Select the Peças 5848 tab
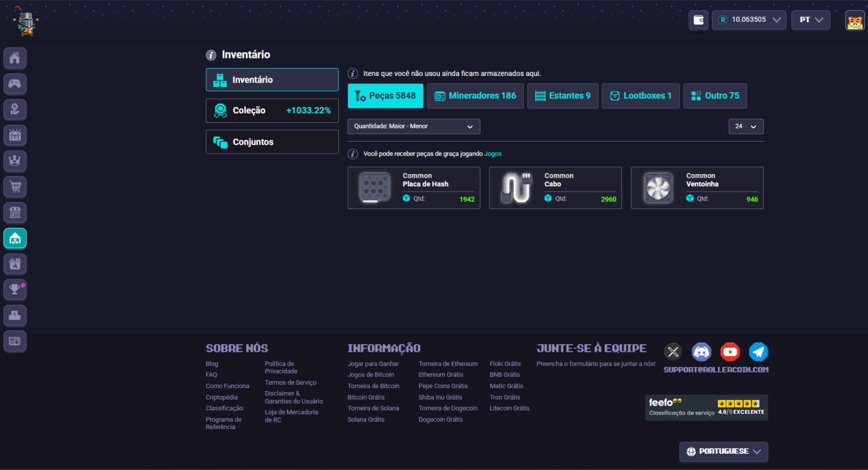 pyautogui.click(x=386, y=96)
